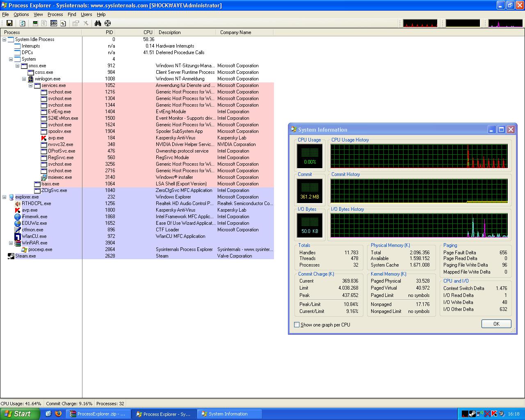Click the Kaspersky icon beside avp.exe PID 184
The width and height of the screenshot is (525, 420).
click(x=44, y=138)
